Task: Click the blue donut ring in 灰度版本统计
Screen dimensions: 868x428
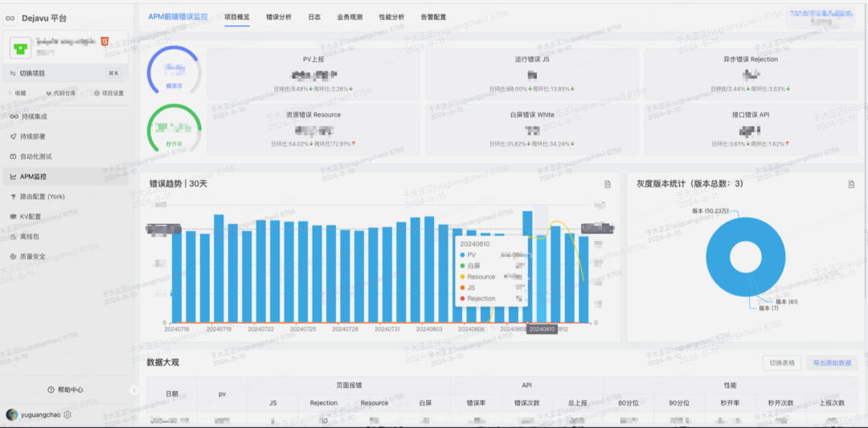Action: tap(719, 257)
